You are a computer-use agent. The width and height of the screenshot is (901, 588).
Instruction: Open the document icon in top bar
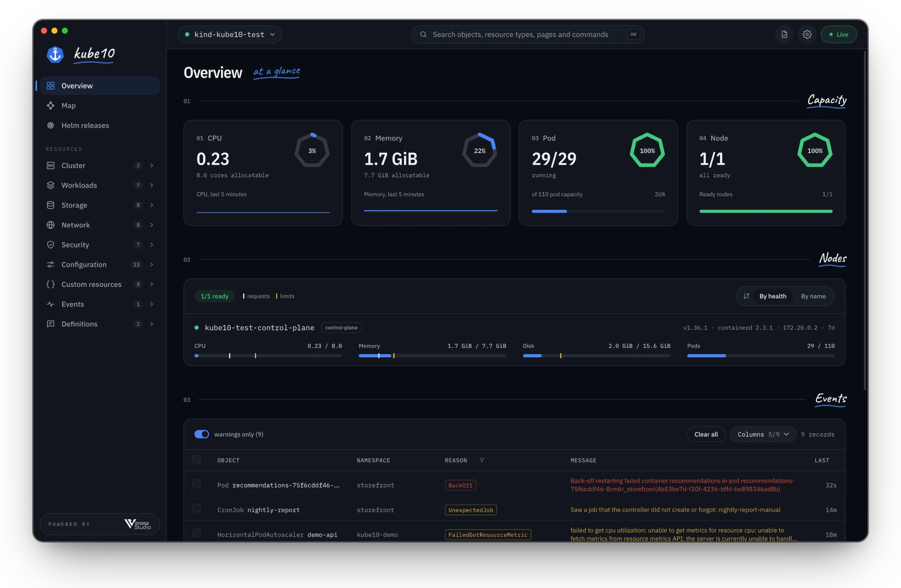tap(784, 35)
